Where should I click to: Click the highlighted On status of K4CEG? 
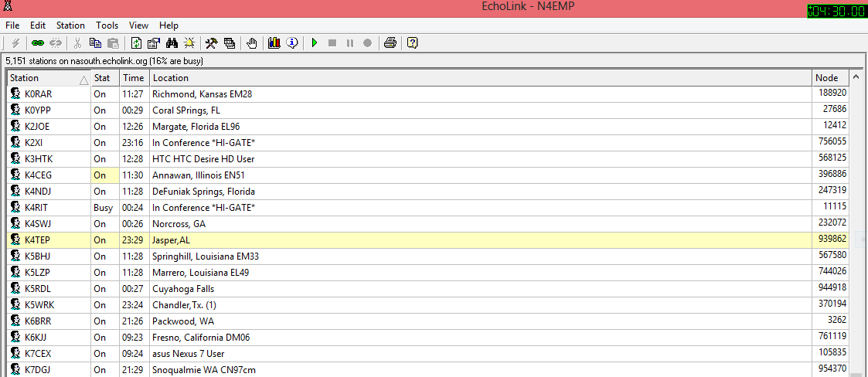105,175
